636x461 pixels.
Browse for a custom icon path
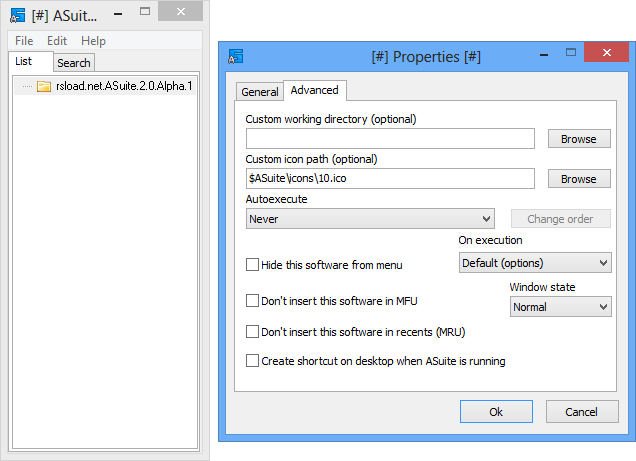point(578,179)
